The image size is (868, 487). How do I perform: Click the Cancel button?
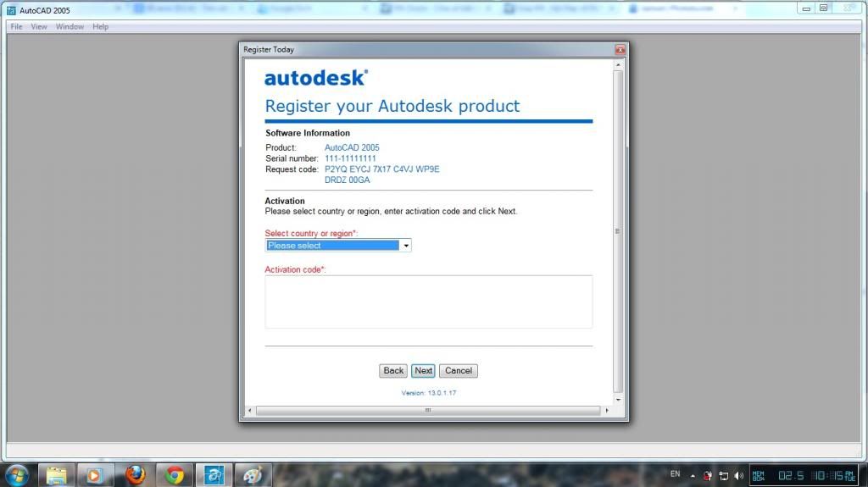tap(459, 371)
